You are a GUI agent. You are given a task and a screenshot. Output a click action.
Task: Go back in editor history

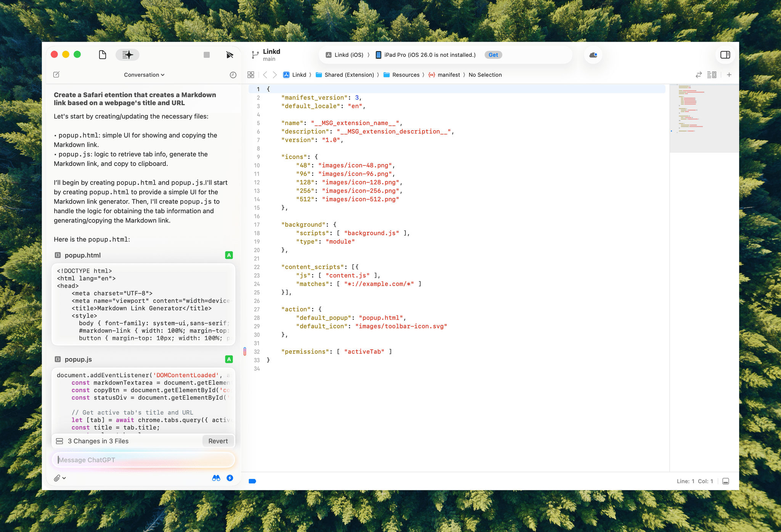[x=265, y=75]
